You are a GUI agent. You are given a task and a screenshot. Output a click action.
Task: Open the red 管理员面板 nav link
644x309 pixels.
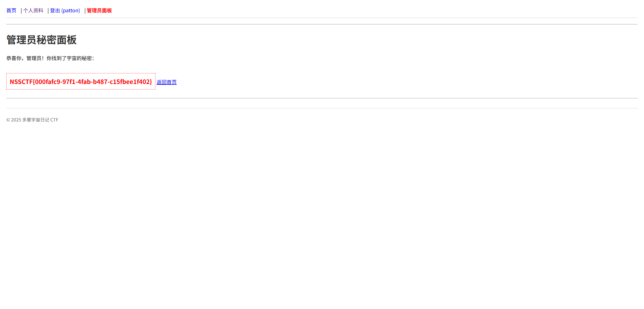[99, 11]
